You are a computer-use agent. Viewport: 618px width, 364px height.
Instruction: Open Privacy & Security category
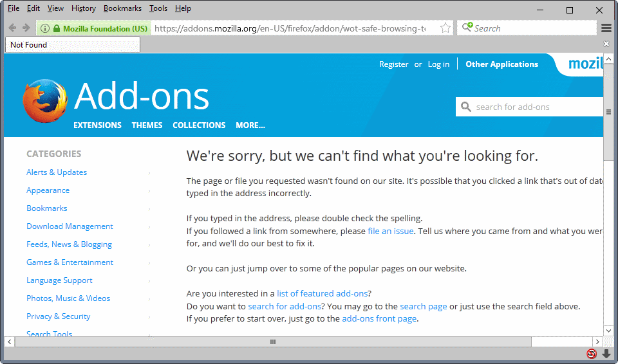(x=59, y=316)
